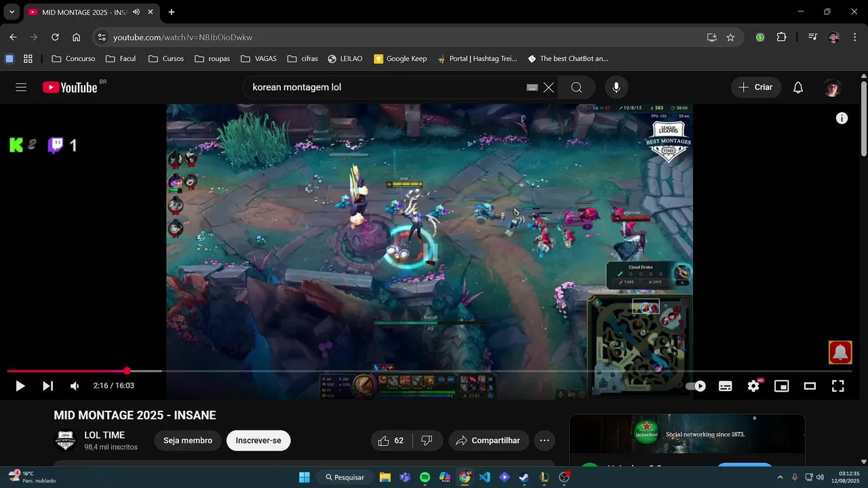This screenshot has width=868, height=488.
Task: Open the on-screen keyboard in search
Action: tap(532, 87)
